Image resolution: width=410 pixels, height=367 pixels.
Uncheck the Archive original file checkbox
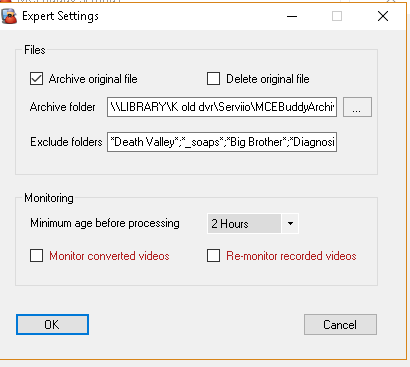(x=36, y=79)
